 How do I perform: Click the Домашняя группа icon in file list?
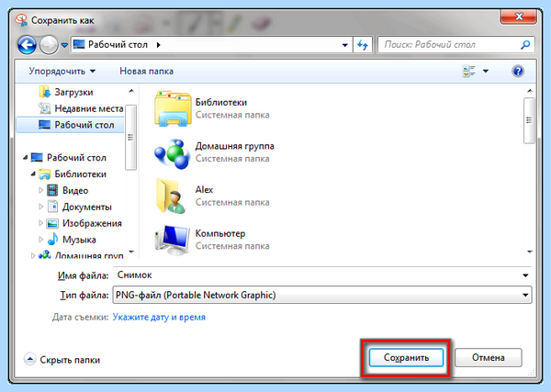[x=173, y=153]
